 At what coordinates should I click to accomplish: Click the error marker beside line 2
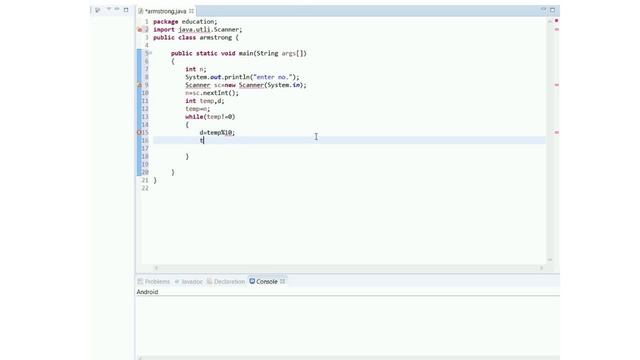pyautogui.click(x=139, y=30)
